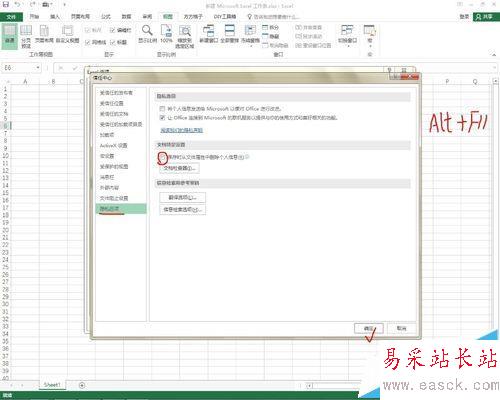Click the help question mark on Excel Options dialog

coord(389,70)
